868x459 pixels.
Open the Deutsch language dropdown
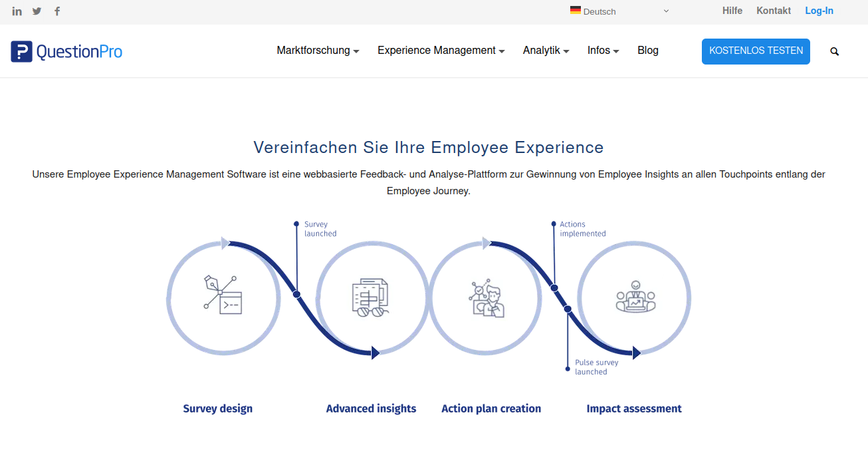coord(619,11)
